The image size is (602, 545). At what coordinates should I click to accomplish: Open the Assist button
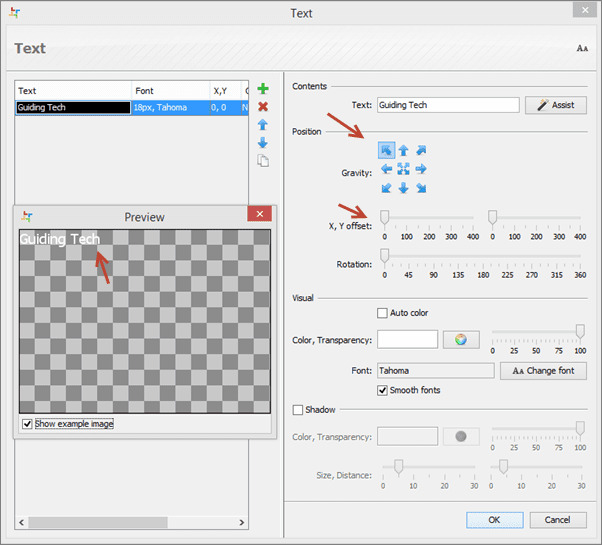coord(556,105)
